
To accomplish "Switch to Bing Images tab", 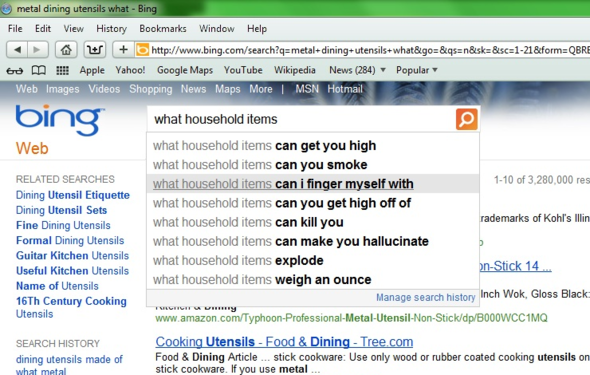I will (62, 89).
